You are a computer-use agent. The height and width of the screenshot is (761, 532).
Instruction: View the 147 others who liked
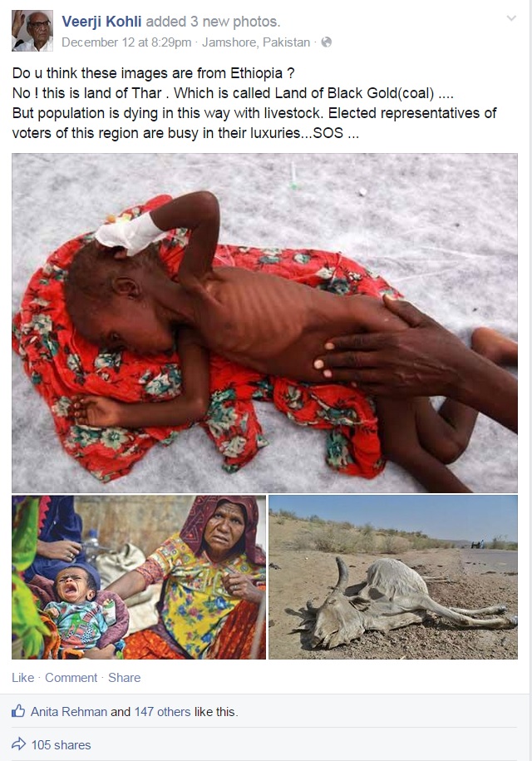coord(162,711)
